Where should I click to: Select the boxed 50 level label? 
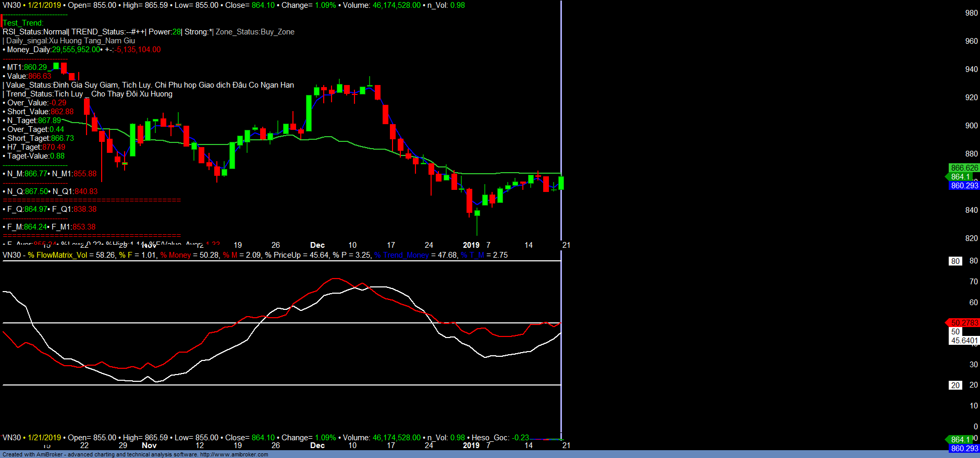click(955, 332)
